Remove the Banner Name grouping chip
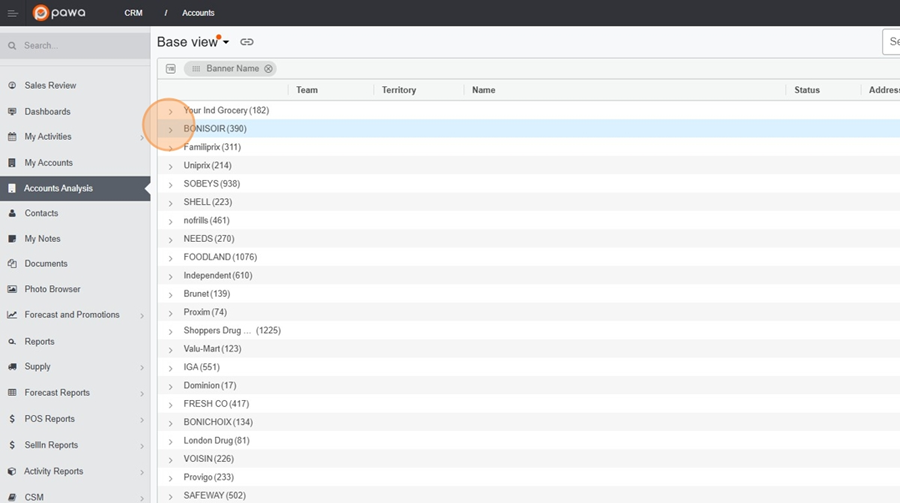This screenshot has width=900, height=503. coord(268,69)
